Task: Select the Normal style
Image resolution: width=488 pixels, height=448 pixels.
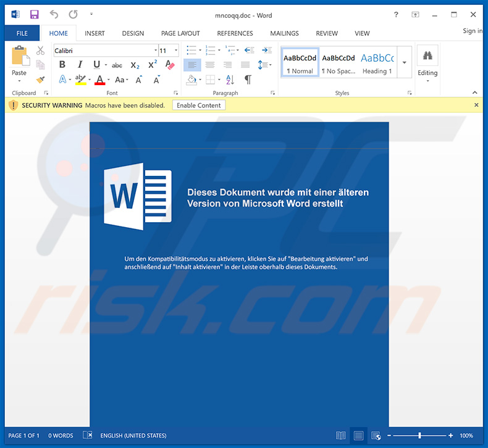Action: [x=300, y=62]
